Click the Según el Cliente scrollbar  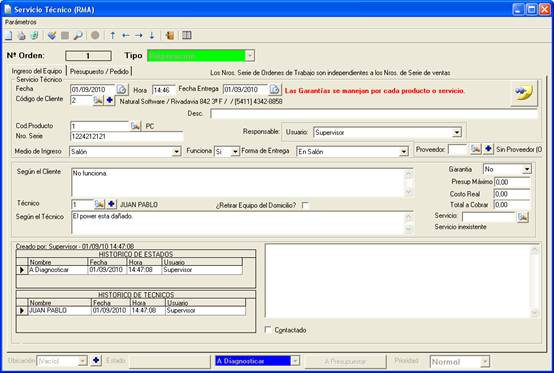[408, 183]
